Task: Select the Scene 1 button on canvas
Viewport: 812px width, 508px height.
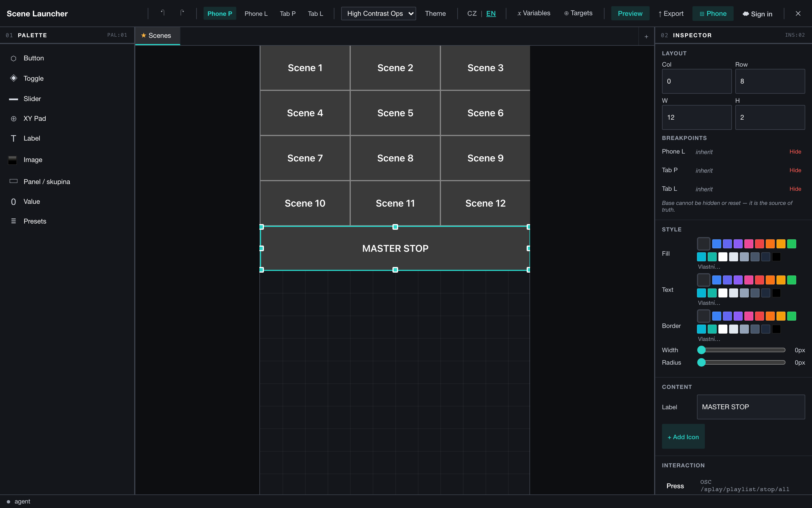Action: pyautogui.click(x=305, y=68)
